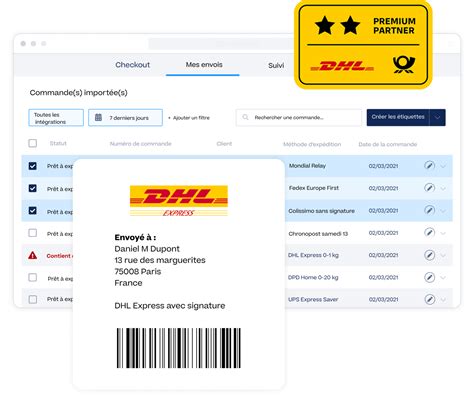Switch to the Mes envois tab

tap(204, 65)
